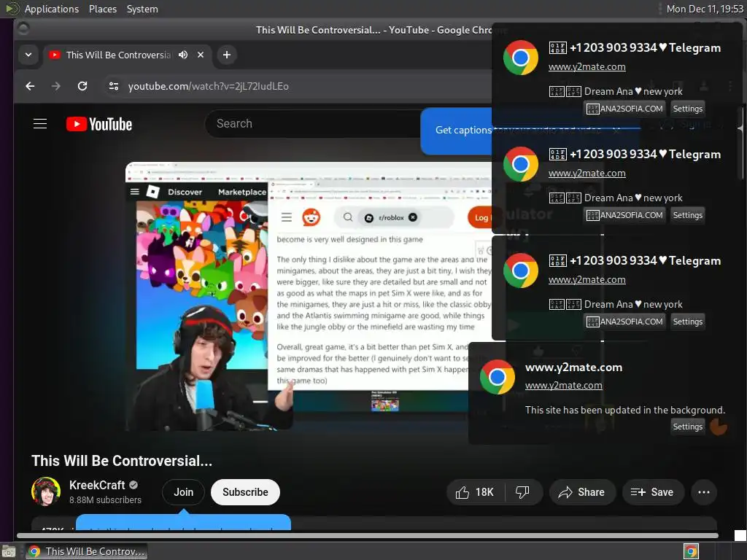This screenshot has height=560, width=747.
Task: Click the verified badge next to KreekCraft
Action: [133, 485]
